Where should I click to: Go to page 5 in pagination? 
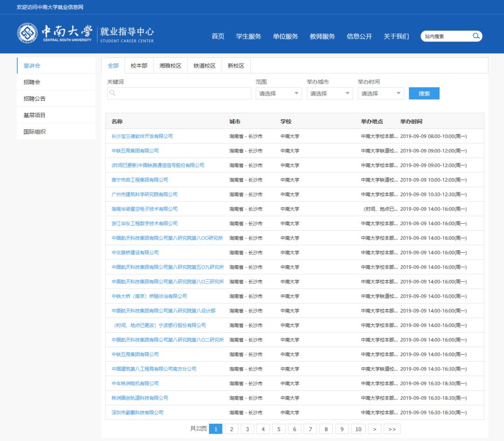point(279,429)
